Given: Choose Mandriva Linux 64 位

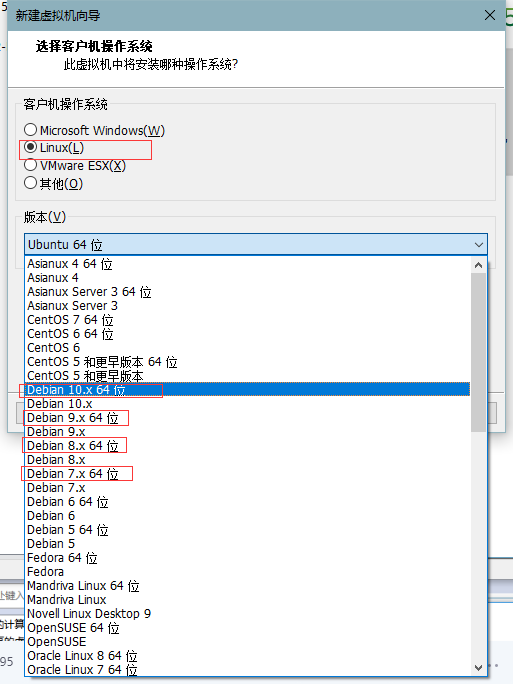Looking at the screenshot, I should click(248, 585).
